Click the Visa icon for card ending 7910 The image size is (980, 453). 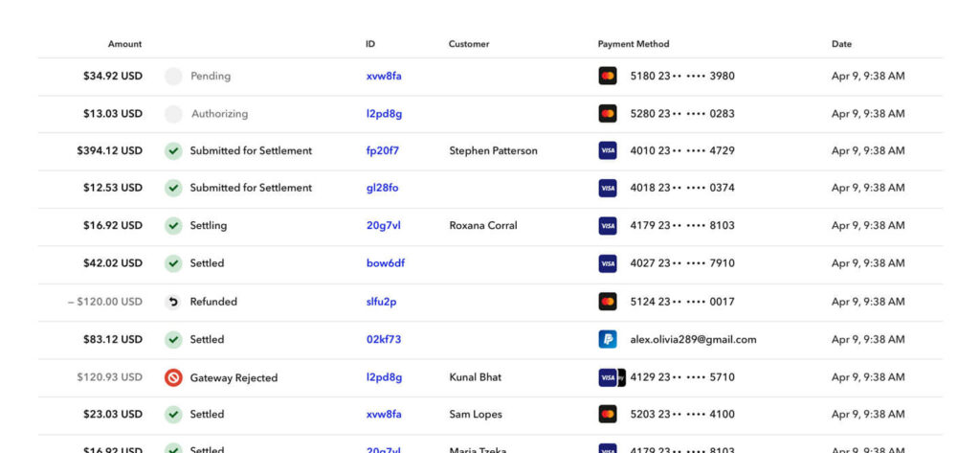pyautogui.click(x=608, y=263)
